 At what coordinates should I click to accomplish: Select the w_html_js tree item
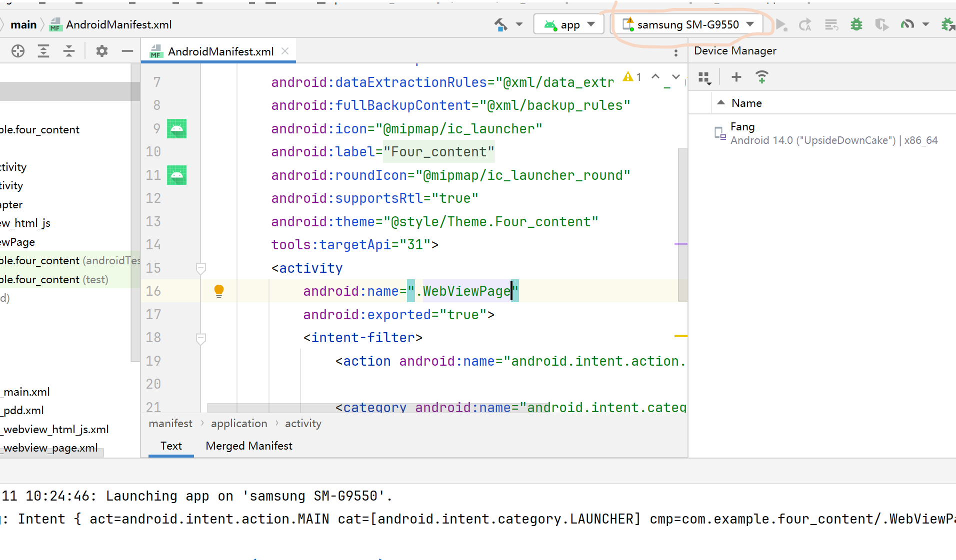[25, 223]
